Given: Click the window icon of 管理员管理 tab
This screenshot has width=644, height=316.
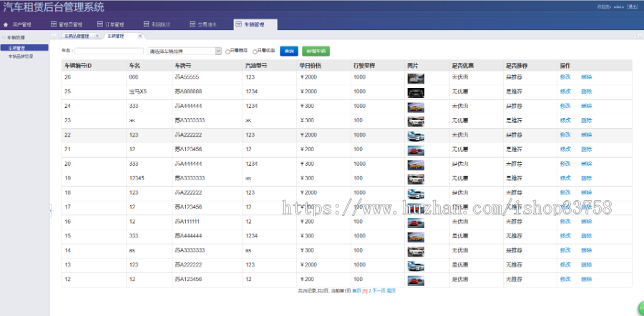Looking at the screenshot, I should click(x=53, y=24).
